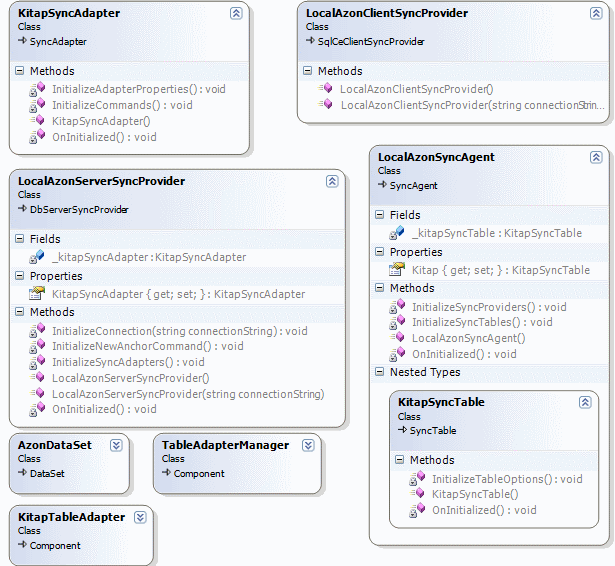This screenshot has height=566, width=615.
Task: Expand the TableAdapterManager class box
Action: 307,445
